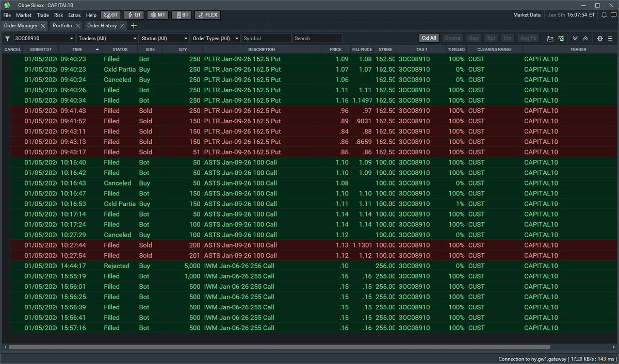Close the Portfolio tab

(x=77, y=25)
